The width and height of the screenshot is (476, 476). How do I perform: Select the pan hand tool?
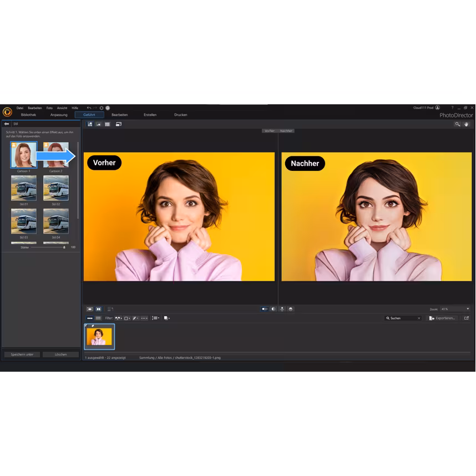[x=467, y=124]
